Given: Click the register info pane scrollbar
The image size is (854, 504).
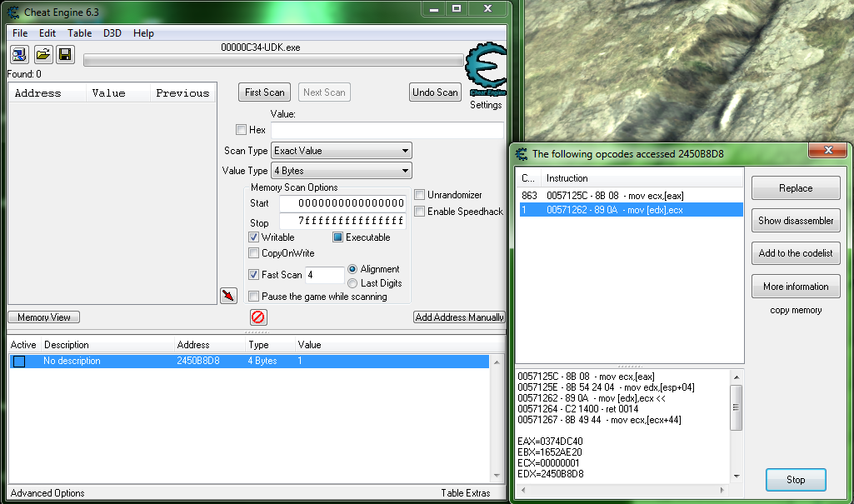Looking at the screenshot, I should [x=736, y=425].
